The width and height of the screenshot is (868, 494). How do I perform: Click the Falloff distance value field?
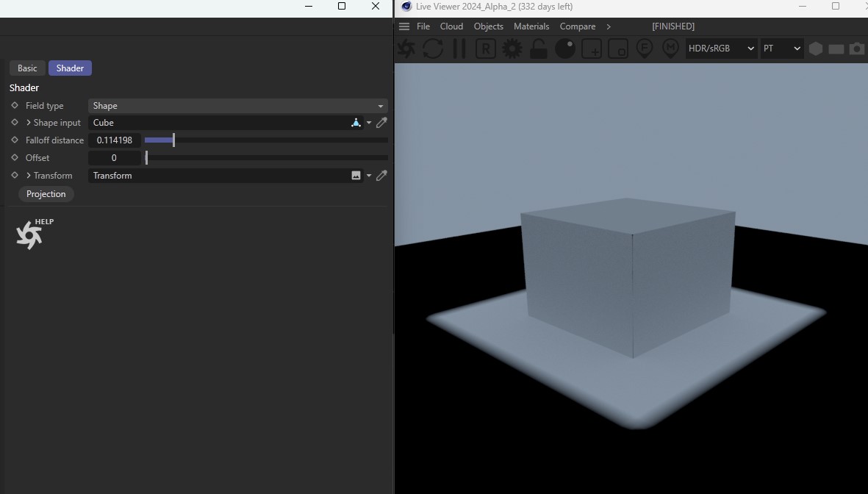115,140
